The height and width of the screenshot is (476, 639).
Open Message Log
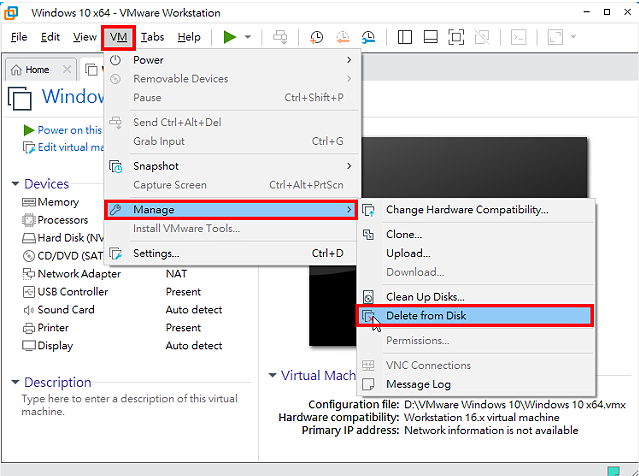pos(476,384)
